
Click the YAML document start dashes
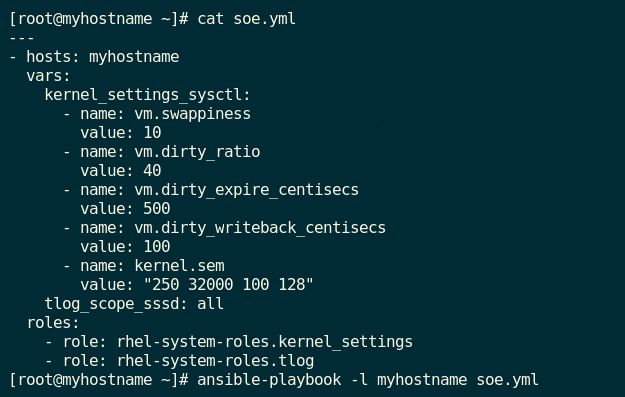coord(22,38)
